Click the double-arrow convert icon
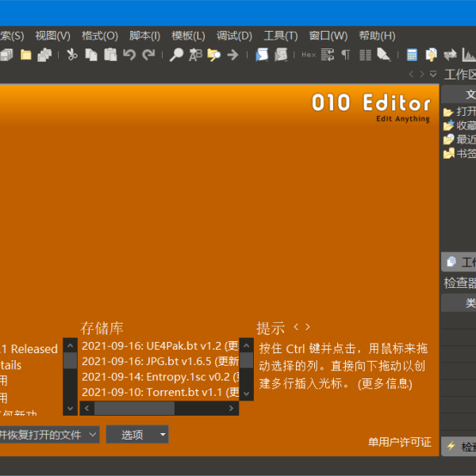Screen dimensions: 476x476 click(x=450, y=55)
